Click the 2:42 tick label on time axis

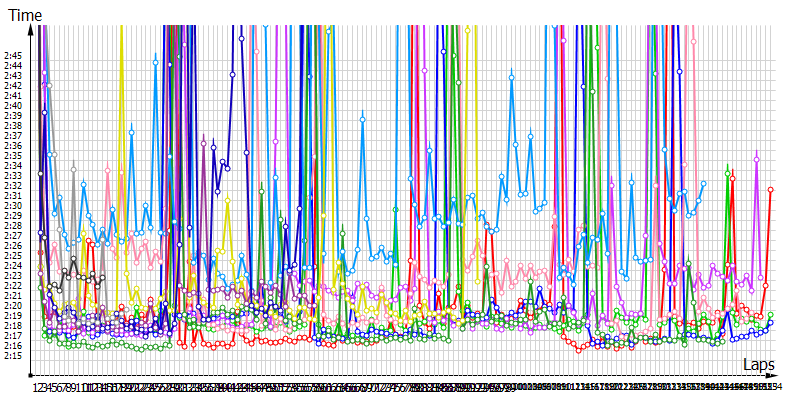tap(13, 86)
